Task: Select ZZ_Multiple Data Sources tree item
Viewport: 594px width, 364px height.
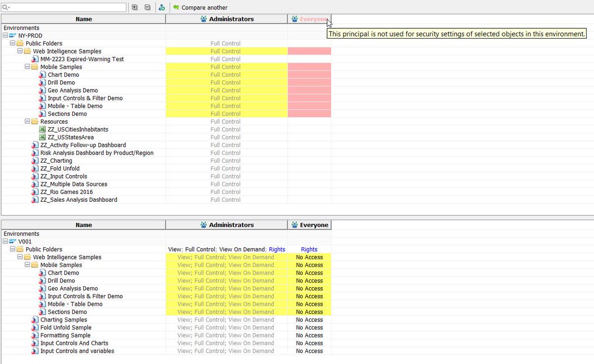Action: (x=74, y=184)
